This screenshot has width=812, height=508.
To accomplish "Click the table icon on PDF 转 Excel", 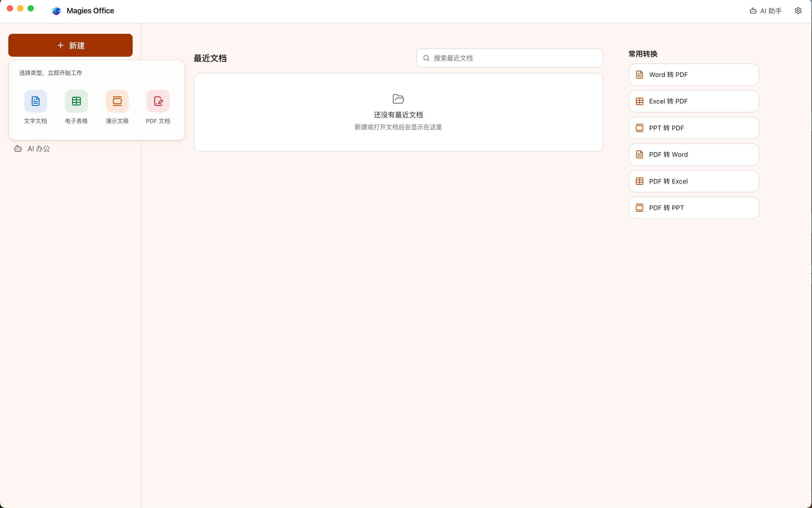I will [x=640, y=181].
